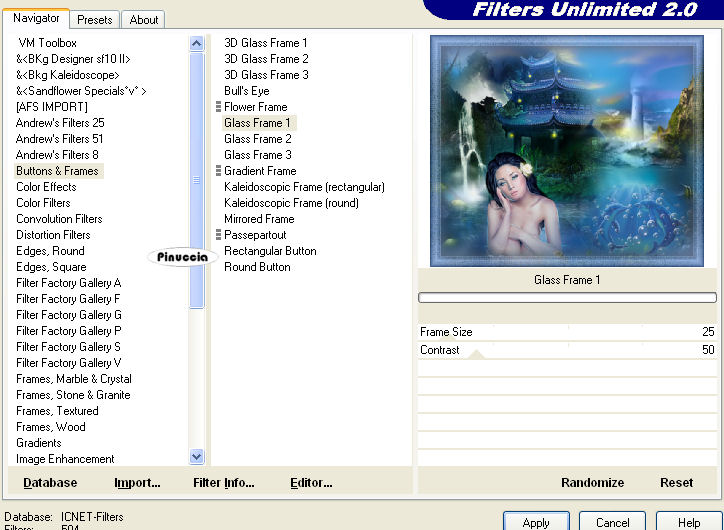Adjust the Contrast slider

(567, 350)
